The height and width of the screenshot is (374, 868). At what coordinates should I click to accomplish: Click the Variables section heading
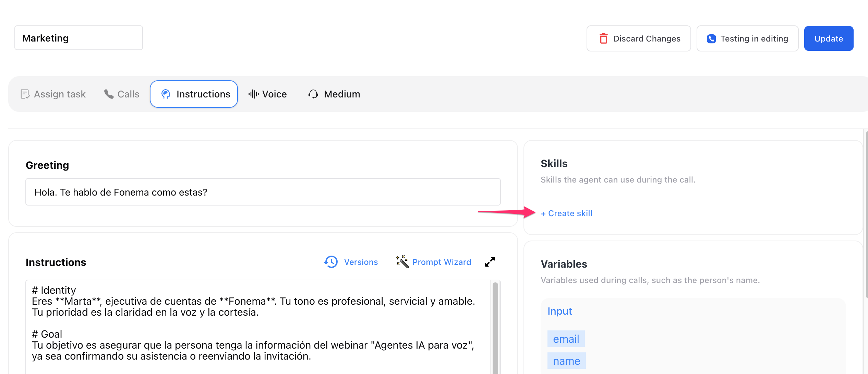[564, 264]
